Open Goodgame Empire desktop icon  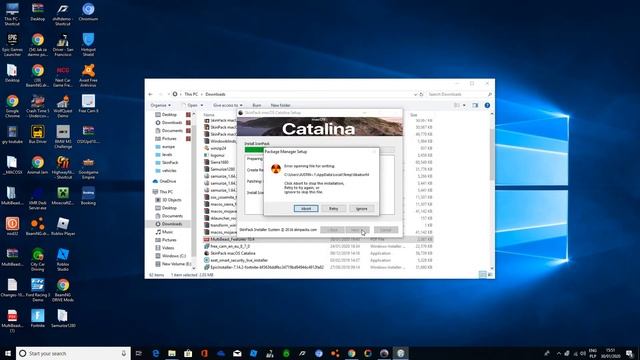88,168
